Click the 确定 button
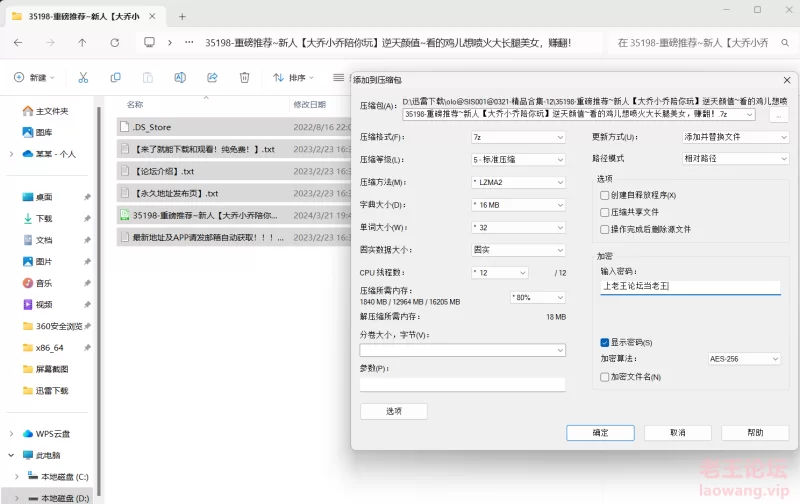This screenshot has width=800, height=504. pos(600,433)
